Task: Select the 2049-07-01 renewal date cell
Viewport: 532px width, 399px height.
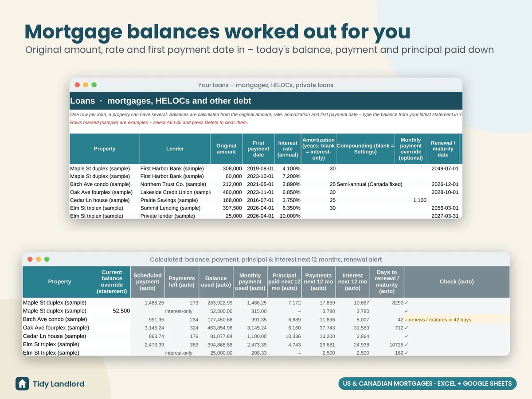Action: tap(443, 168)
